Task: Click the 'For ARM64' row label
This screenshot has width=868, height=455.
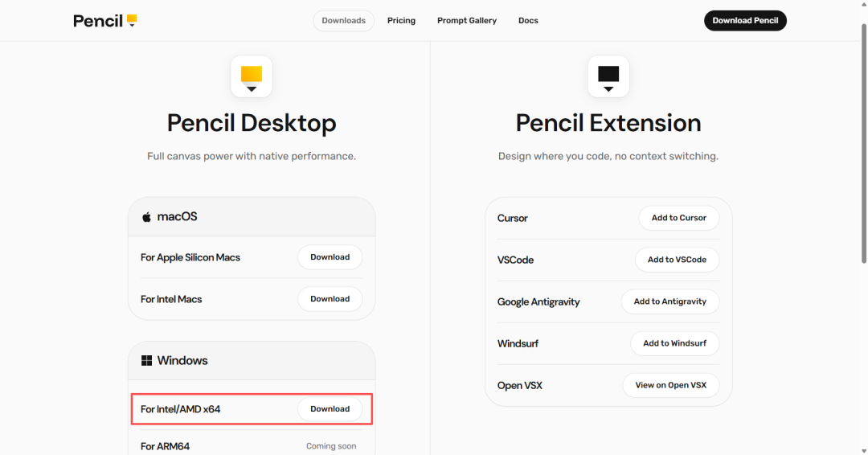Action: click(x=165, y=446)
